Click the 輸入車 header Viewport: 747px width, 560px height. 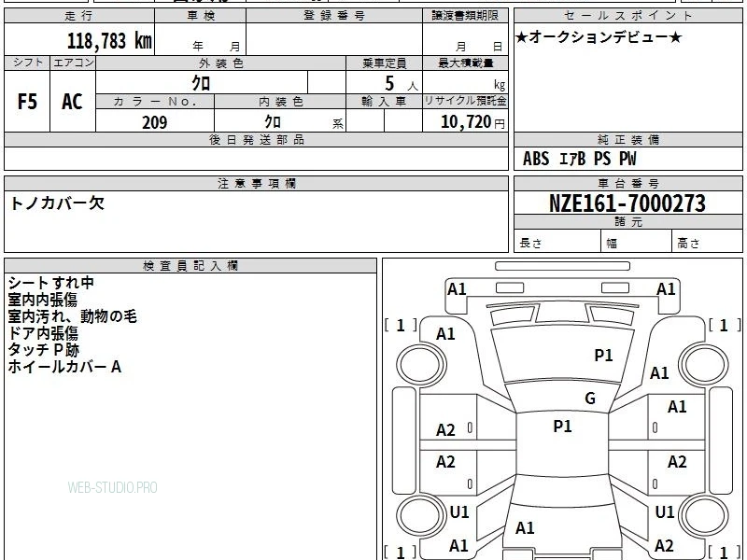[384, 102]
